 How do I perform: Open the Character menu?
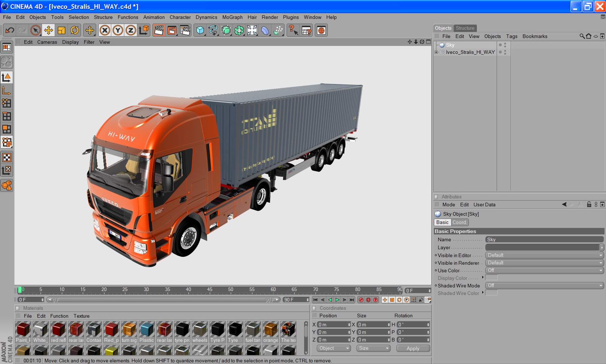(x=180, y=17)
